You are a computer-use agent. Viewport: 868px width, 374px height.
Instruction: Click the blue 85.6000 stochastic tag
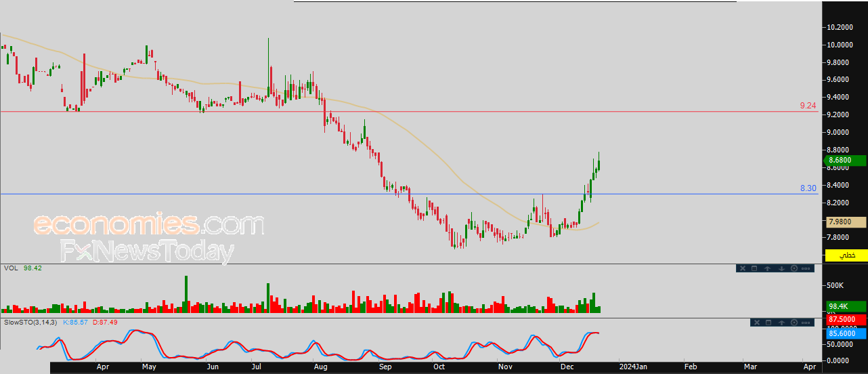pos(846,333)
